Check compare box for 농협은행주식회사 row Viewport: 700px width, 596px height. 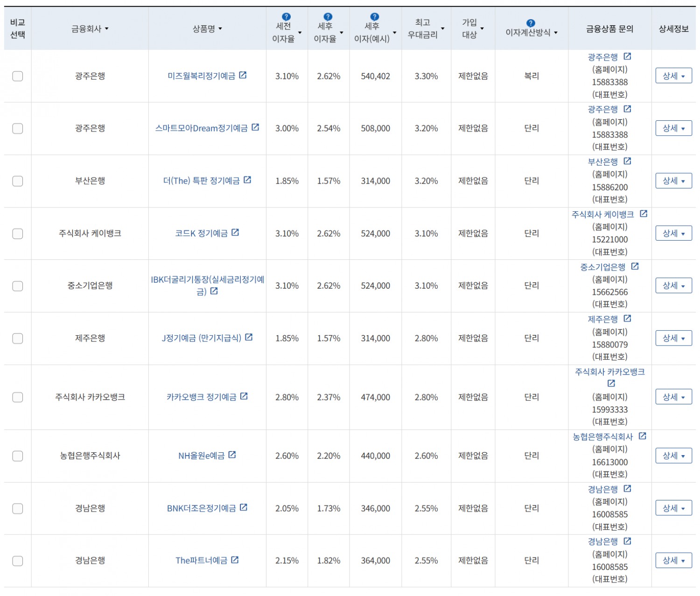point(18,456)
